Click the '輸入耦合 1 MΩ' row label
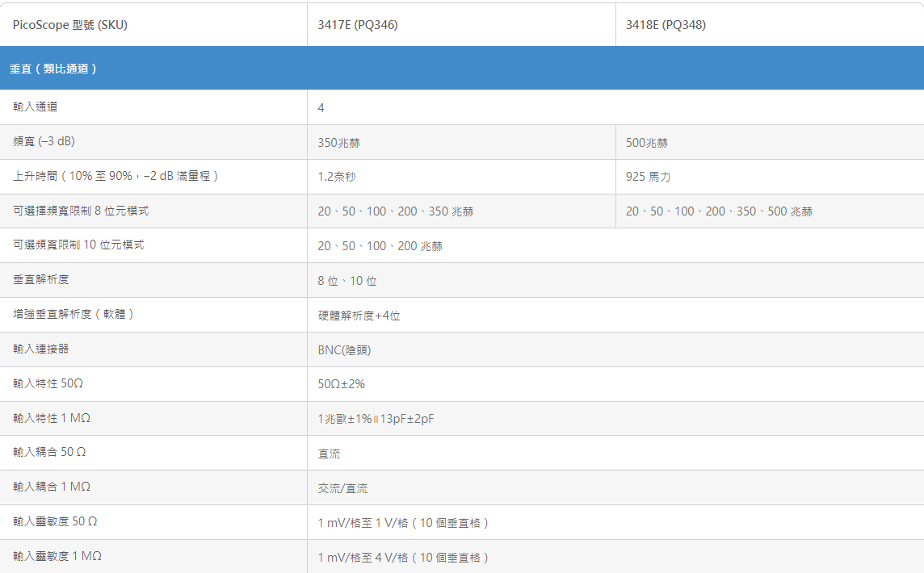The image size is (924, 573). coord(52,487)
